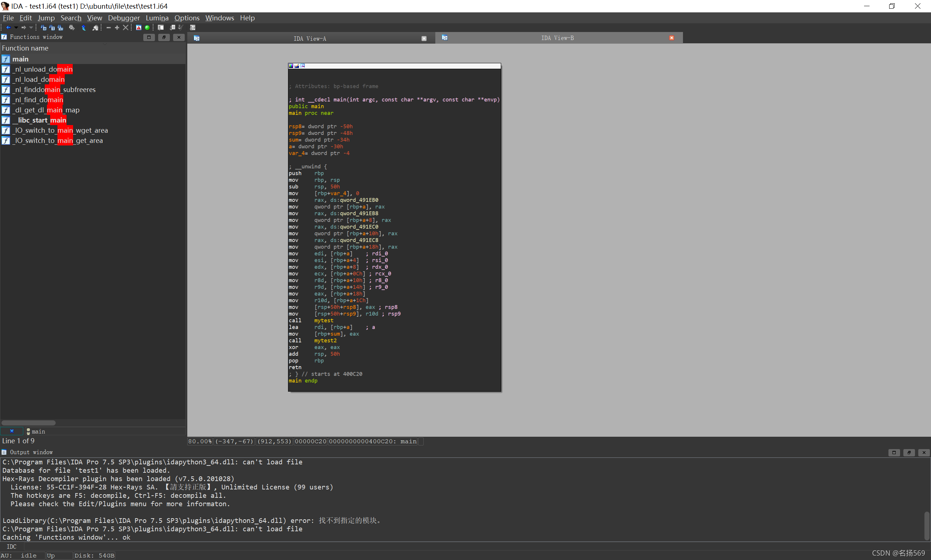931x560 pixels.
Task: Open the Debugger menu
Action: pyautogui.click(x=123, y=18)
